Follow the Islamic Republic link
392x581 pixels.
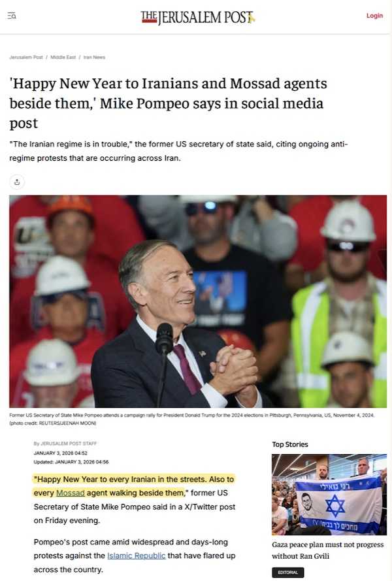pyautogui.click(x=137, y=556)
